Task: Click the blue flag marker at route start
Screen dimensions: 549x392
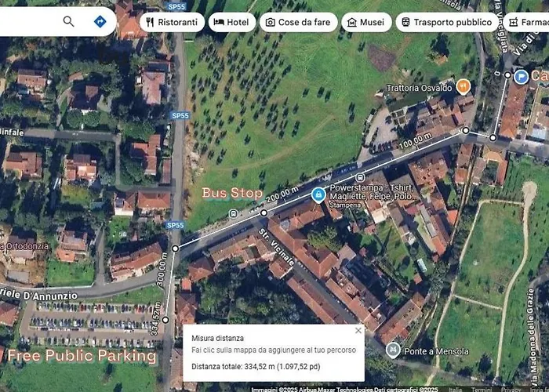Action: point(521,77)
